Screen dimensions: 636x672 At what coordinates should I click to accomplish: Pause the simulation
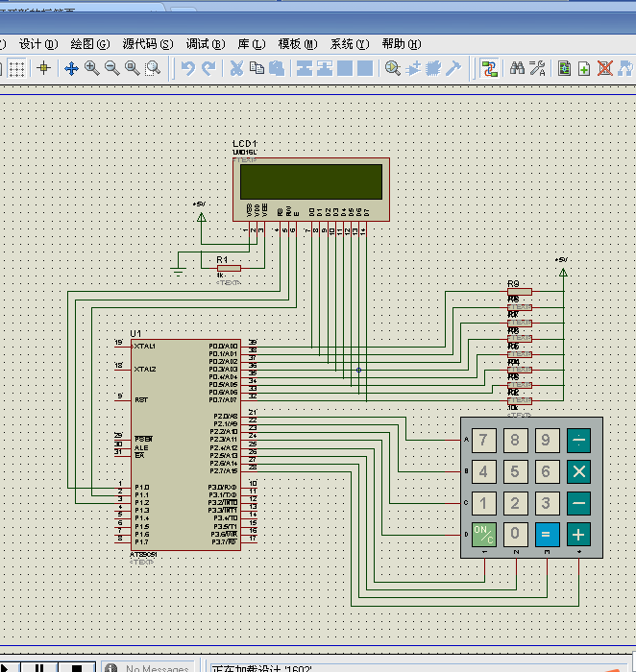40,668
